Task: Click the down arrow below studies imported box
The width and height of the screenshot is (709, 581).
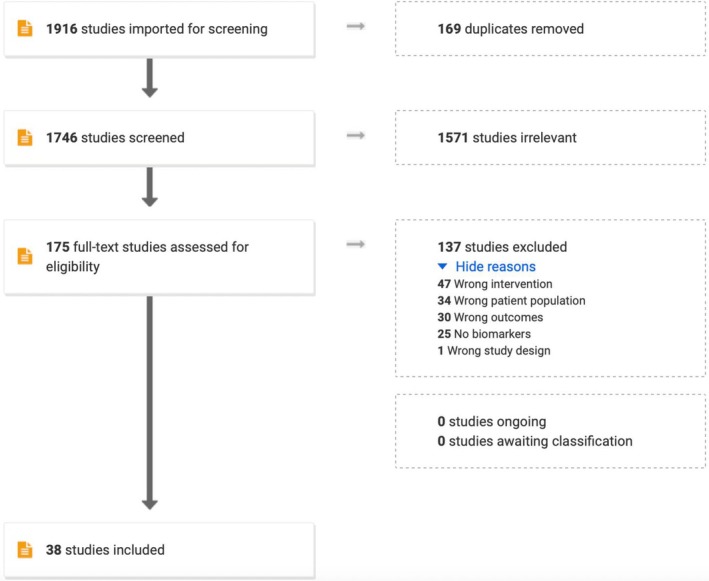Action: coord(150,77)
